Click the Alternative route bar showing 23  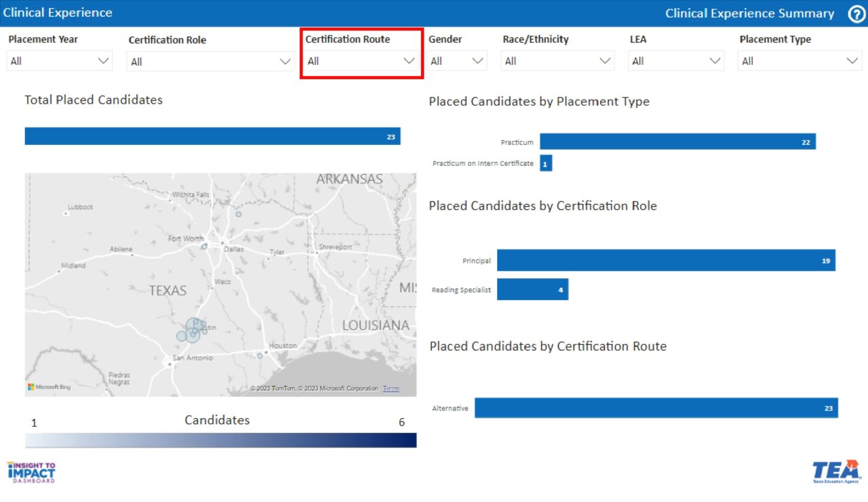tap(656, 408)
